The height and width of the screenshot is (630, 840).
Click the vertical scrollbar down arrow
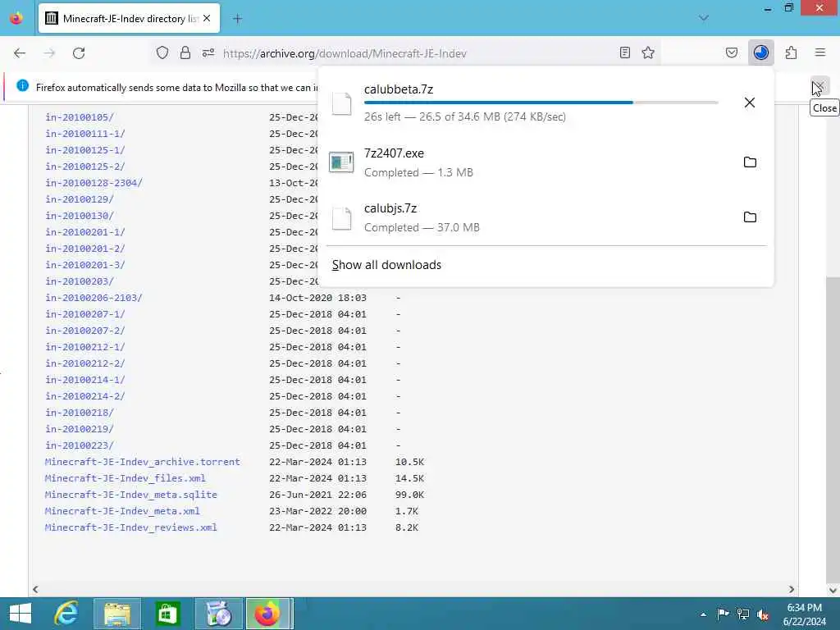click(833, 590)
